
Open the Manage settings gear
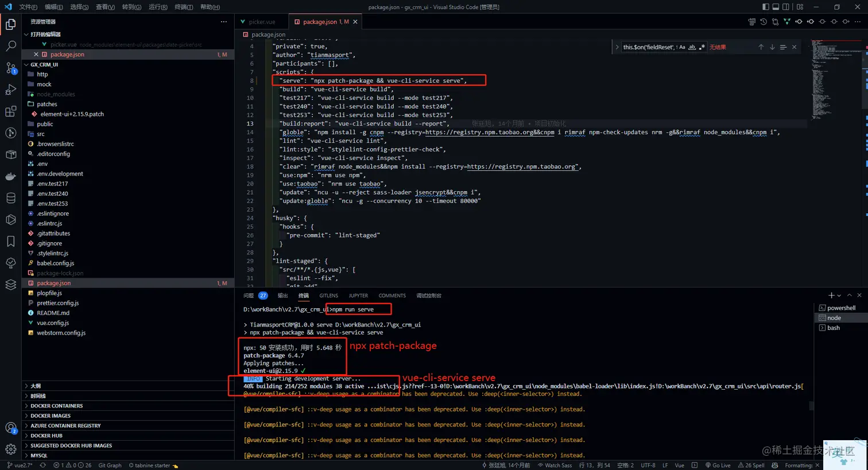coord(10,449)
